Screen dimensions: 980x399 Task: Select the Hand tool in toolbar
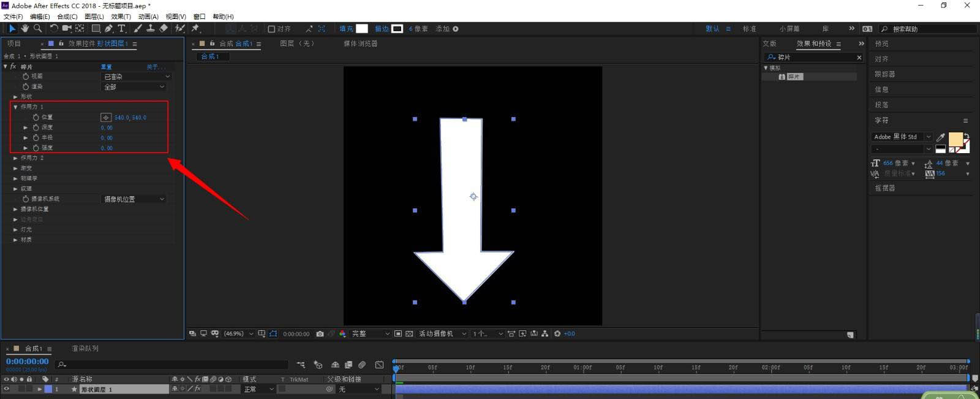pos(24,28)
